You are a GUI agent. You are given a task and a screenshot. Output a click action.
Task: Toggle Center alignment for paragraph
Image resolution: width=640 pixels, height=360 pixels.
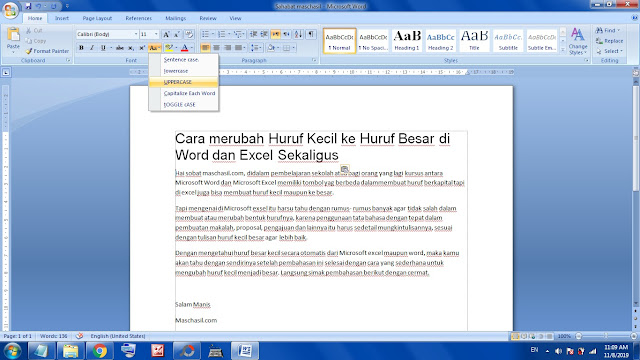(216, 48)
